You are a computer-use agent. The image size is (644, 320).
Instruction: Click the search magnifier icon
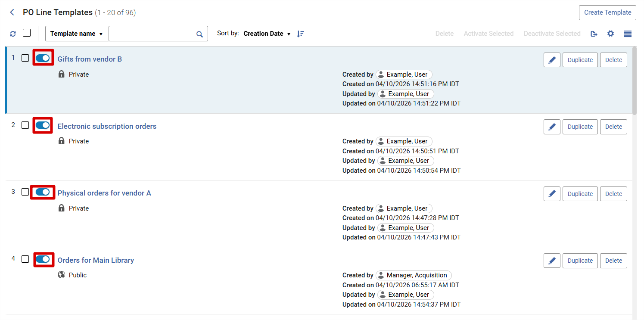tap(199, 34)
